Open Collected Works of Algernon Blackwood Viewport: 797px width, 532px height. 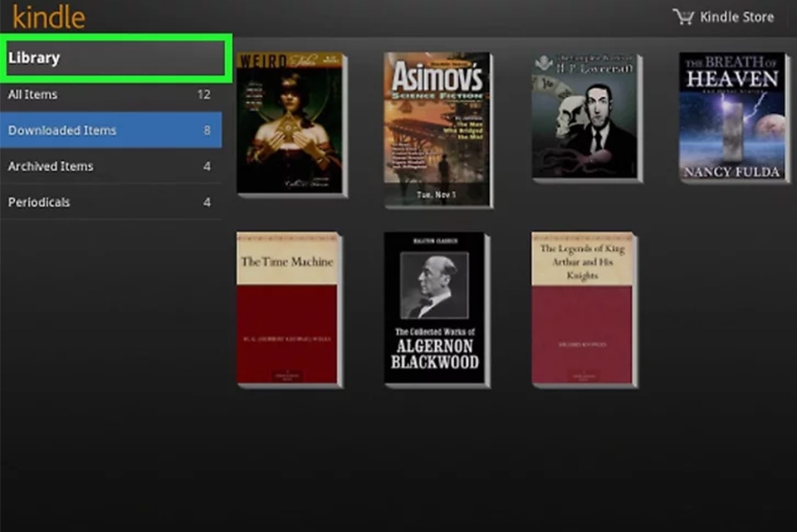pyautogui.click(x=437, y=310)
